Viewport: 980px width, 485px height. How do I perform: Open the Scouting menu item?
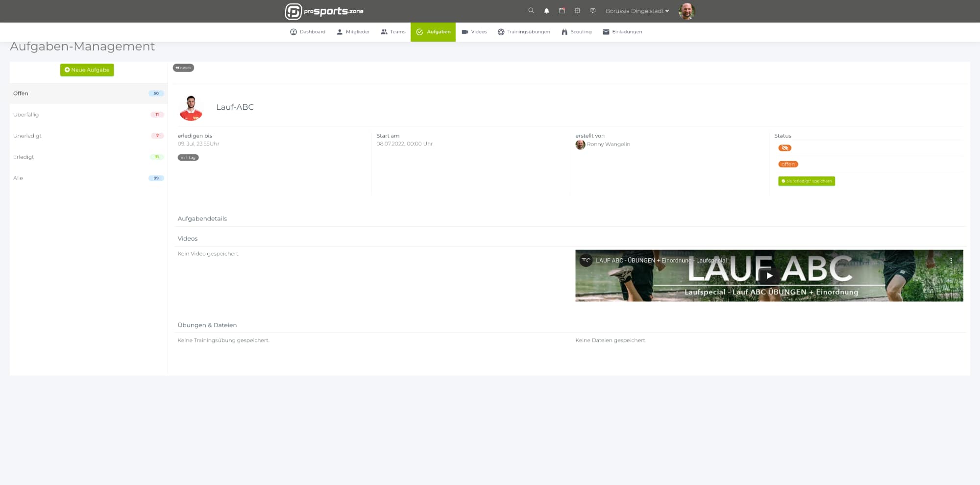coord(576,32)
